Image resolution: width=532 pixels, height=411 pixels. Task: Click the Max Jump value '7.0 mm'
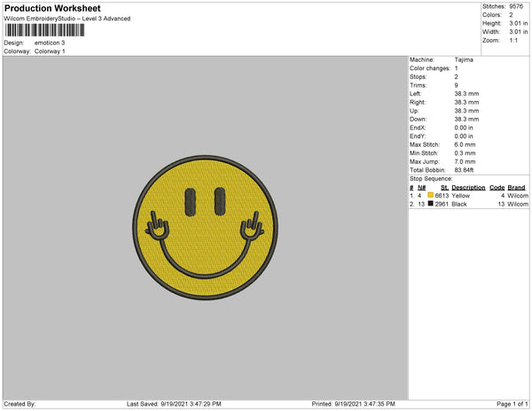(x=465, y=161)
